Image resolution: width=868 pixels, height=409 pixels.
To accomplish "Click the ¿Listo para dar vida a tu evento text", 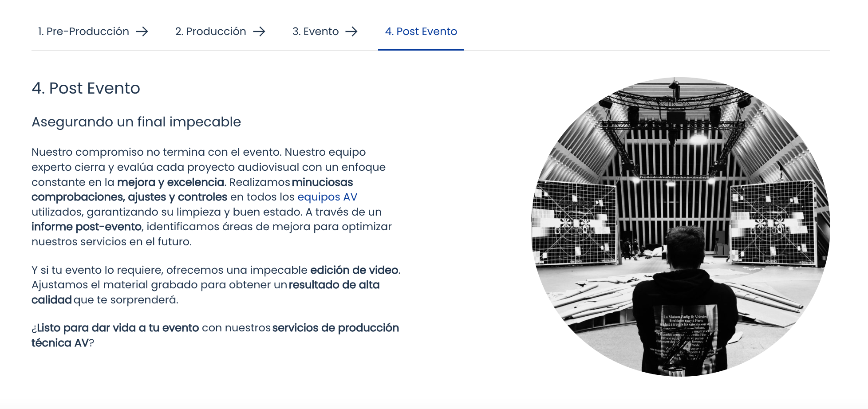I will [x=115, y=328].
